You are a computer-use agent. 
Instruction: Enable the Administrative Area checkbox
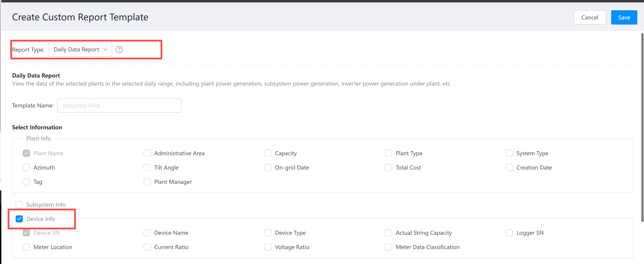[147, 153]
